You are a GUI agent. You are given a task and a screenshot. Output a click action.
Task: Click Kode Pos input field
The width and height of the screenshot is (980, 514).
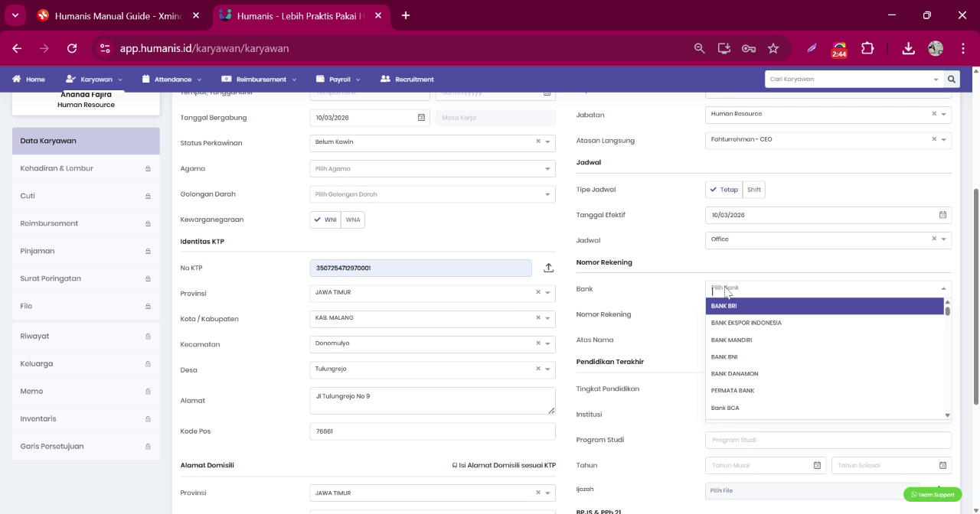(x=433, y=431)
